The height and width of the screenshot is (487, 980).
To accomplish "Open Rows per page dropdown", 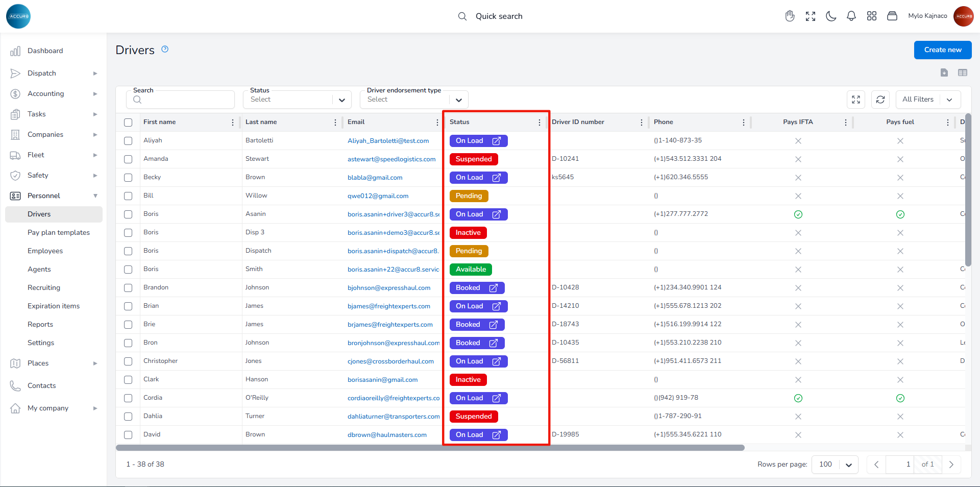I will tap(835, 465).
